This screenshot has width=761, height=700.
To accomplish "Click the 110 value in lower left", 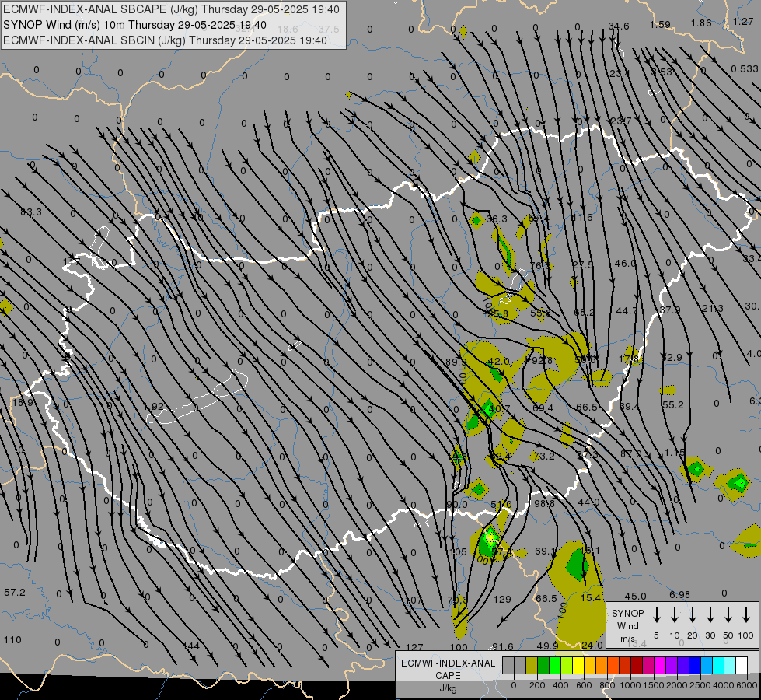I will click(12, 640).
